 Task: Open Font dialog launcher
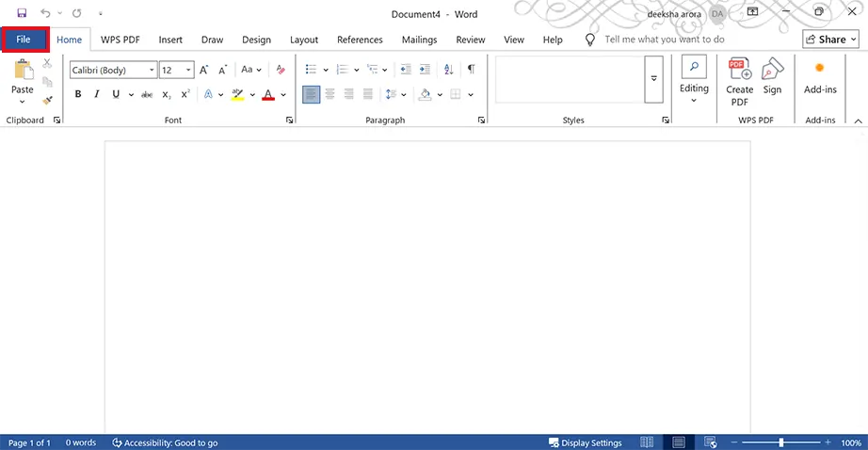[x=290, y=121]
